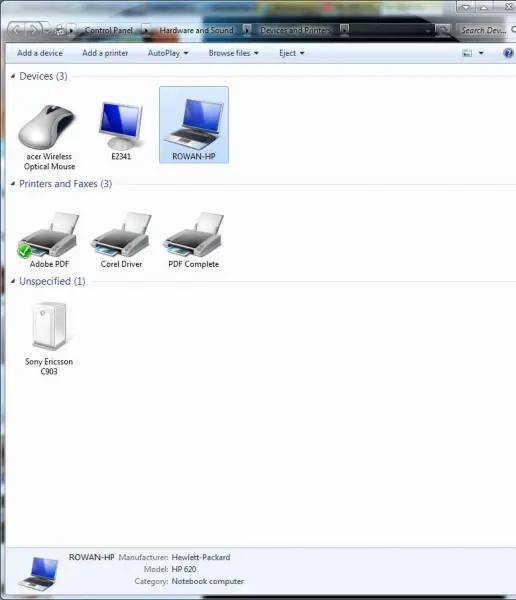Screen dimensions: 516x600
Task: Click the Back navigation arrow
Action: click(x=16, y=30)
